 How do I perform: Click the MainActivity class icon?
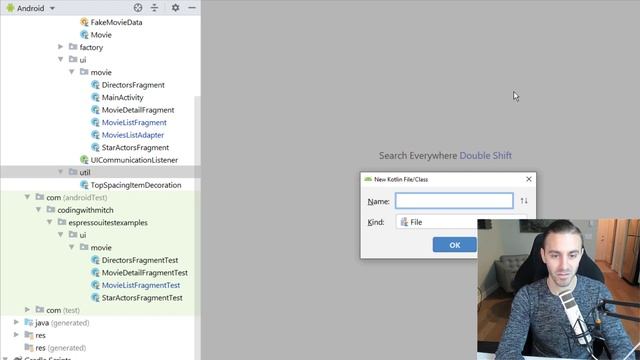[96, 97]
